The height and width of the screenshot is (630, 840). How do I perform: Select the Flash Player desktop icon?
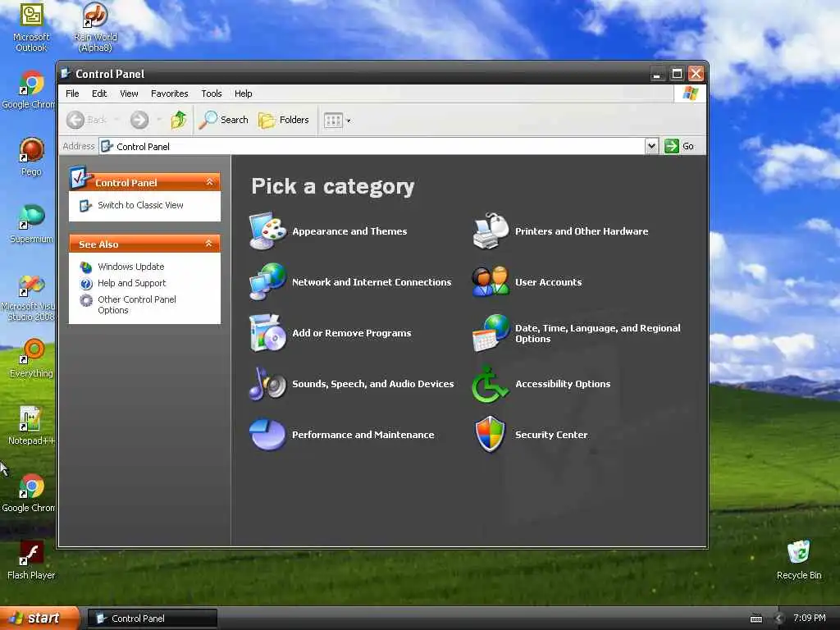click(x=31, y=560)
